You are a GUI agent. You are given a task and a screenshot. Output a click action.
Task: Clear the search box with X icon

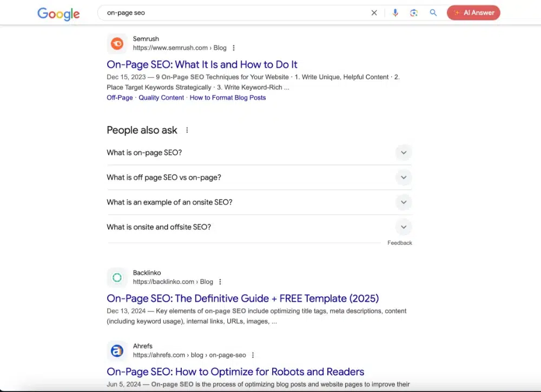click(x=374, y=13)
